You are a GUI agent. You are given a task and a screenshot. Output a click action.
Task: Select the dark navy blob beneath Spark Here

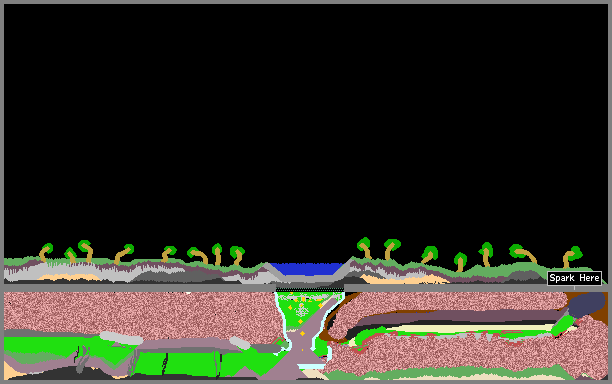click(586, 304)
